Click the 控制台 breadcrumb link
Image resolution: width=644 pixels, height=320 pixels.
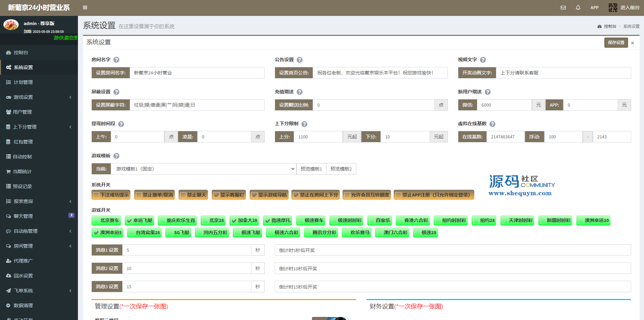[610, 26]
